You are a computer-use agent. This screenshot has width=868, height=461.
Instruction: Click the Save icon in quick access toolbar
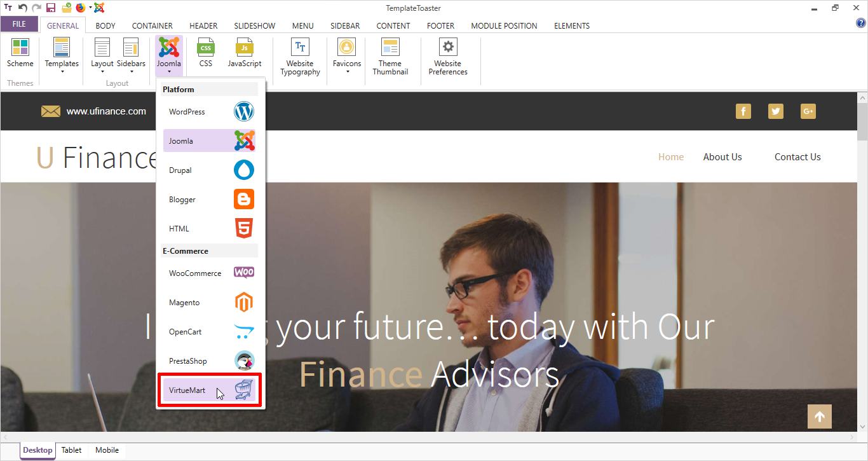[x=51, y=8]
